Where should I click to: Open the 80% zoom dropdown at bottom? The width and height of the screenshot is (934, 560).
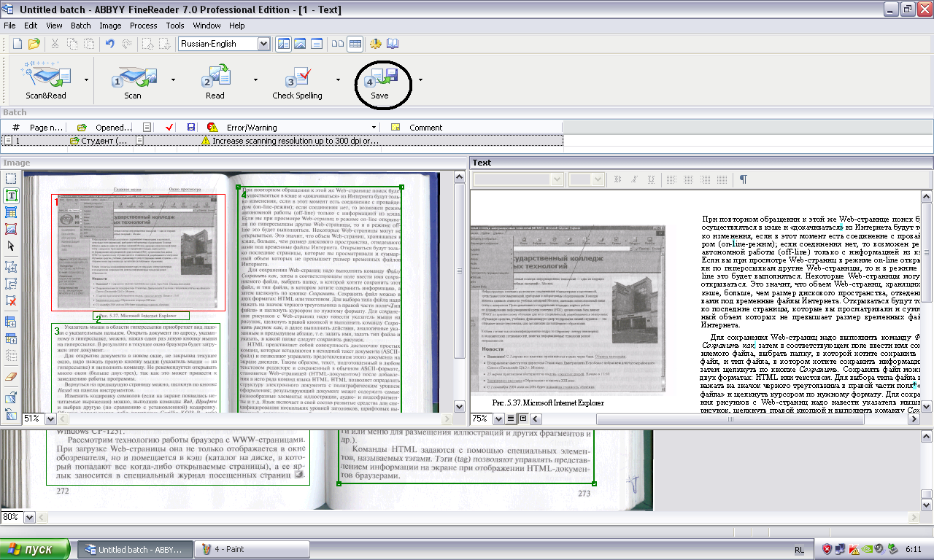click(30, 516)
